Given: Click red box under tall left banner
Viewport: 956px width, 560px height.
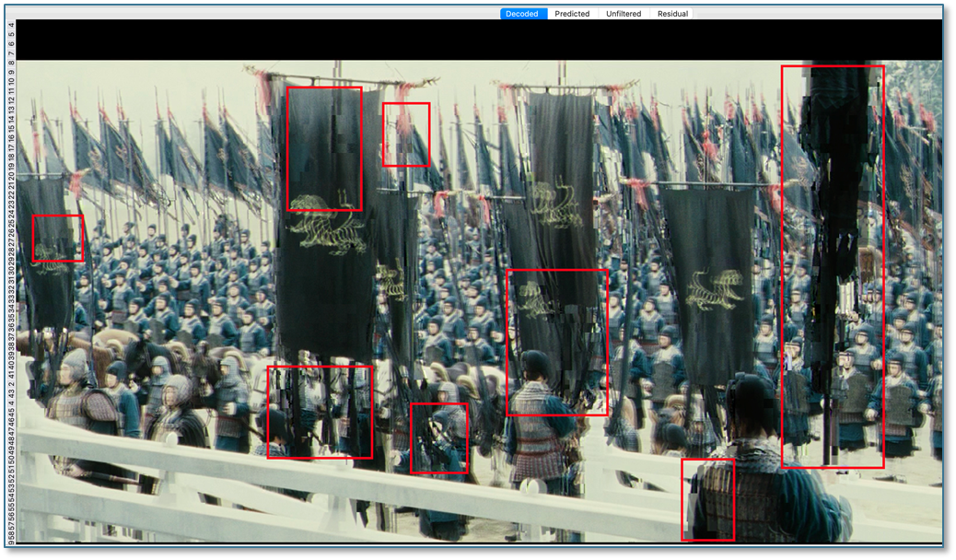Looking at the screenshot, I should coord(320,412).
